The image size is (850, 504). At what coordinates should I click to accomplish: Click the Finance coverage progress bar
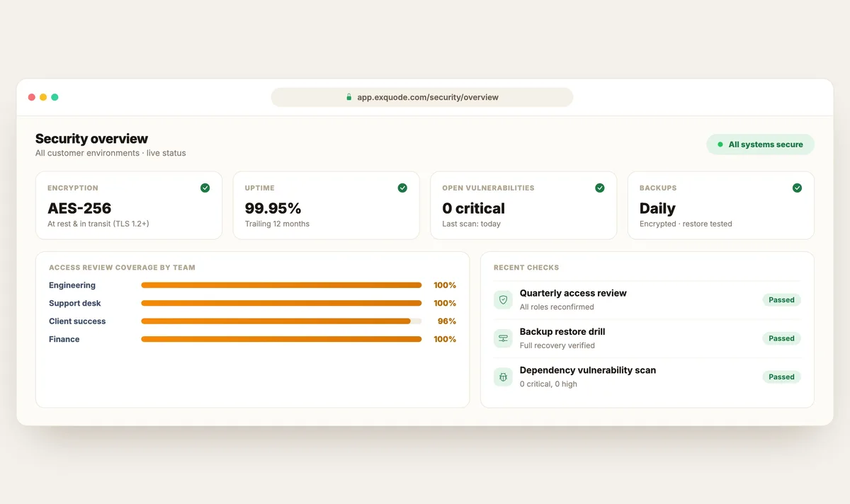(281, 339)
